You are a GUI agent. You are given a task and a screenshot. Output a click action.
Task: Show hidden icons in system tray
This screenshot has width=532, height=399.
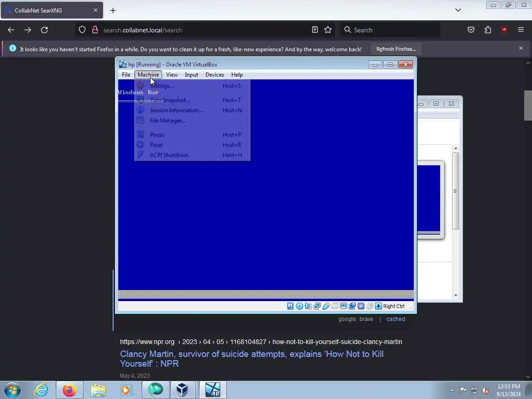[x=452, y=390]
